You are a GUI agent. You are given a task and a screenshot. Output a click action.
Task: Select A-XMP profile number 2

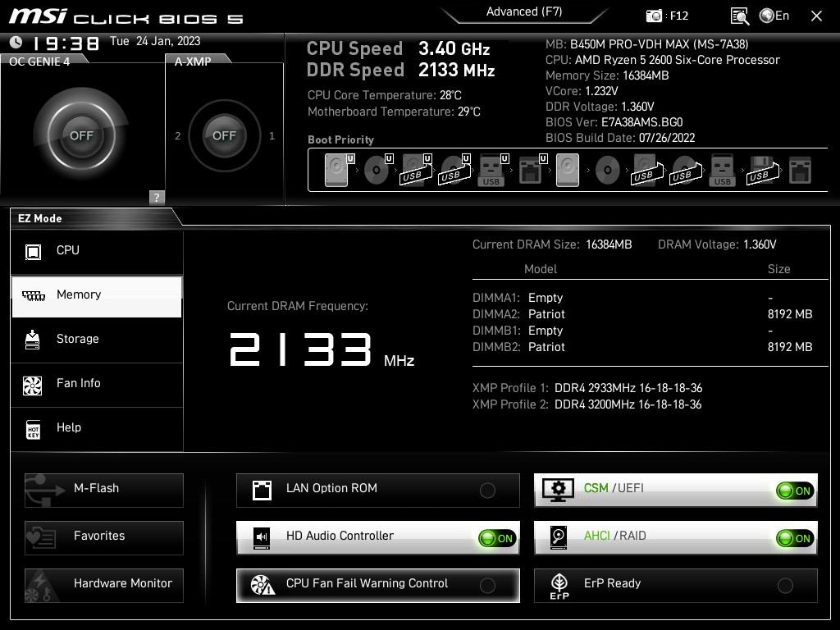pos(177,136)
